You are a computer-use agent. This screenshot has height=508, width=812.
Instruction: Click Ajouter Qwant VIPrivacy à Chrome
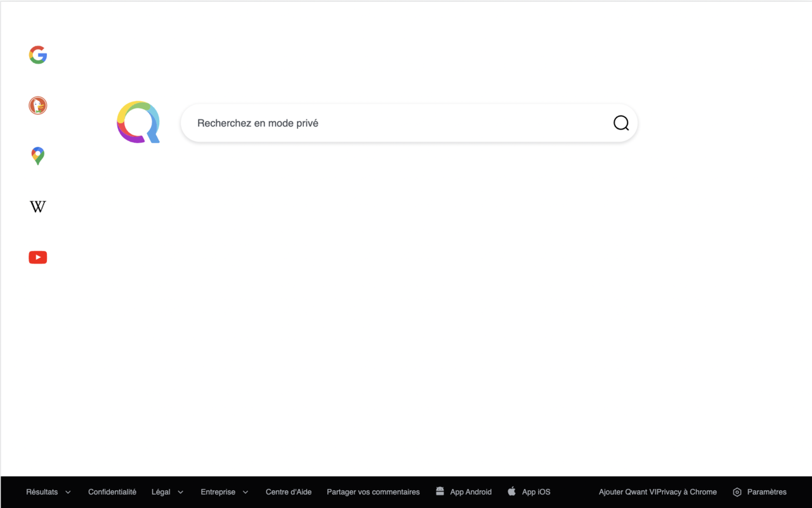click(x=658, y=492)
